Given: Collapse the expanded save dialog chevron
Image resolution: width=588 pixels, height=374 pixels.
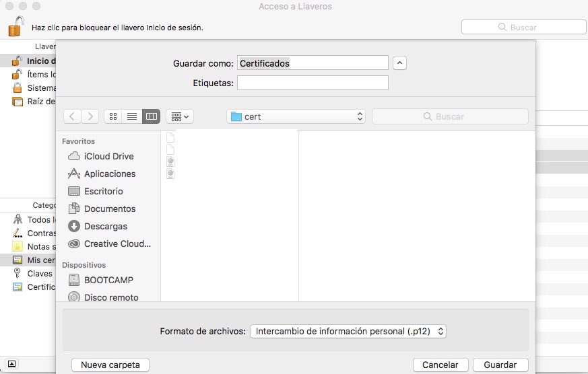Looking at the screenshot, I should point(399,63).
